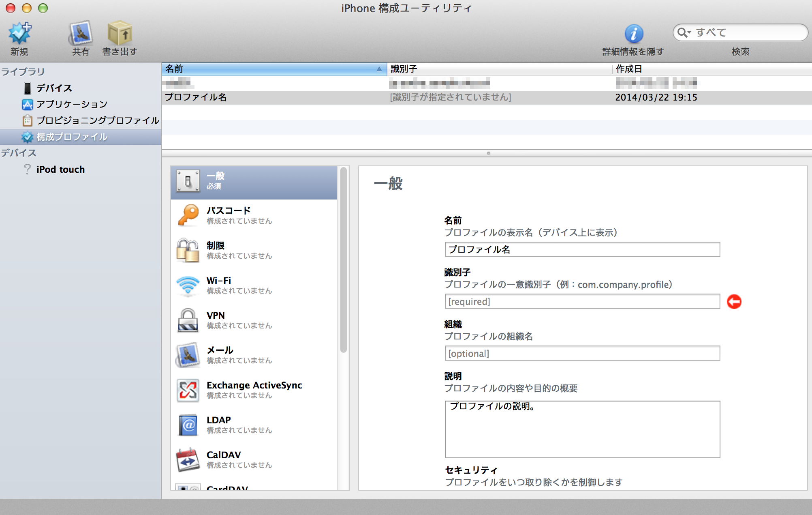Click the payload list scrollbar

(x=344, y=260)
